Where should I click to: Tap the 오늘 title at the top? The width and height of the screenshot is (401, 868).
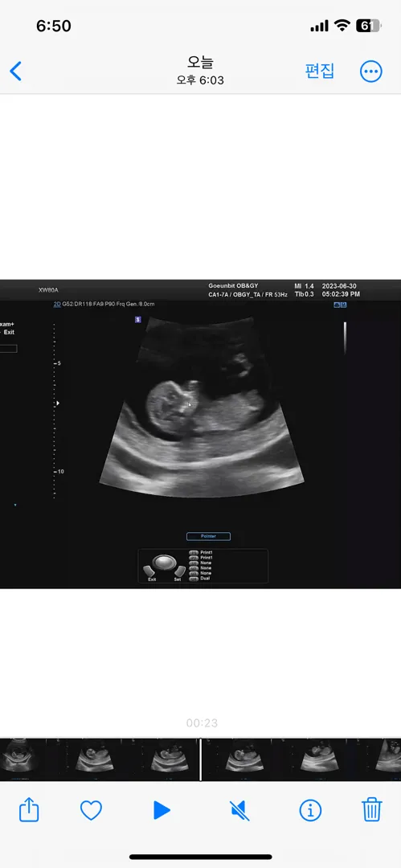click(x=201, y=63)
